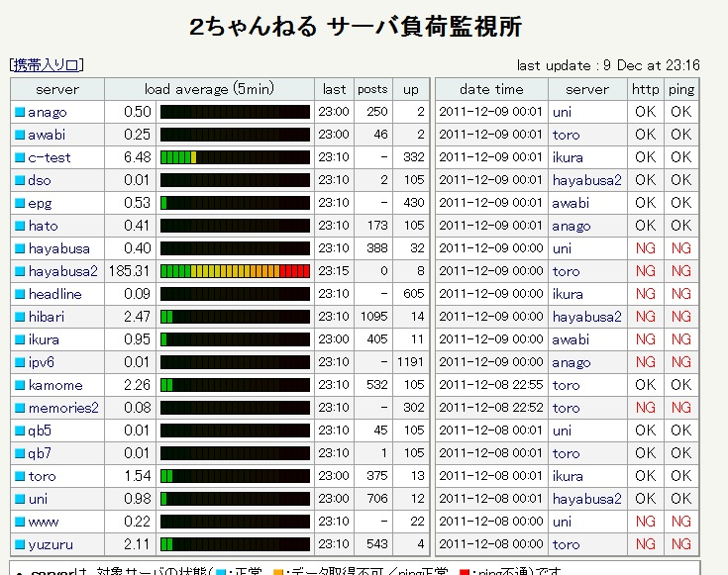Click the blue status icon beside epg
Viewport: 728px width, 575px height.
20,203
